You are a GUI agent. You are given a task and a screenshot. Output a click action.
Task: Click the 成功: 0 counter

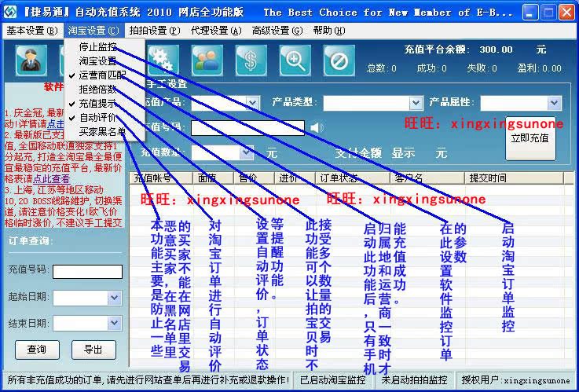point(431,68)
